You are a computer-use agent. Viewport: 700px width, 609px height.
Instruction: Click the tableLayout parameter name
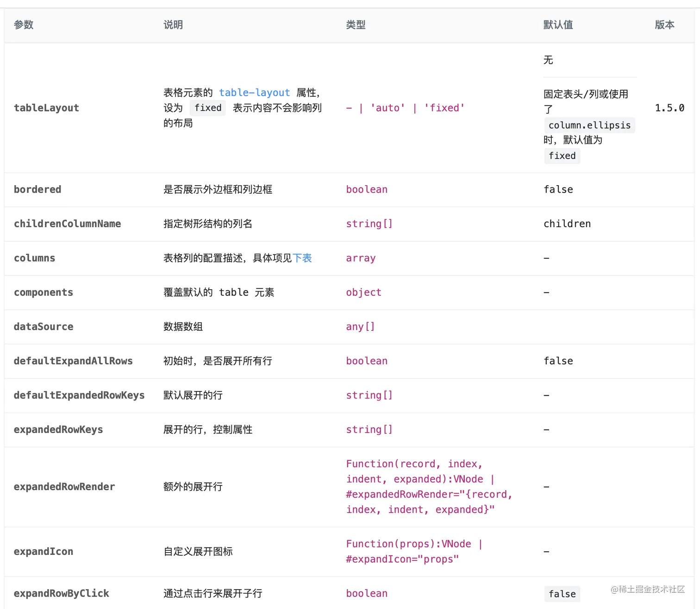pyautogui.click(x=46, y=108)
